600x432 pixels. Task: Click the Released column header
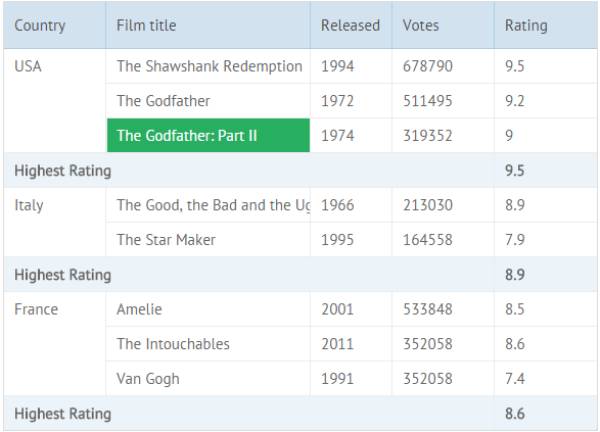click(351, 25)
